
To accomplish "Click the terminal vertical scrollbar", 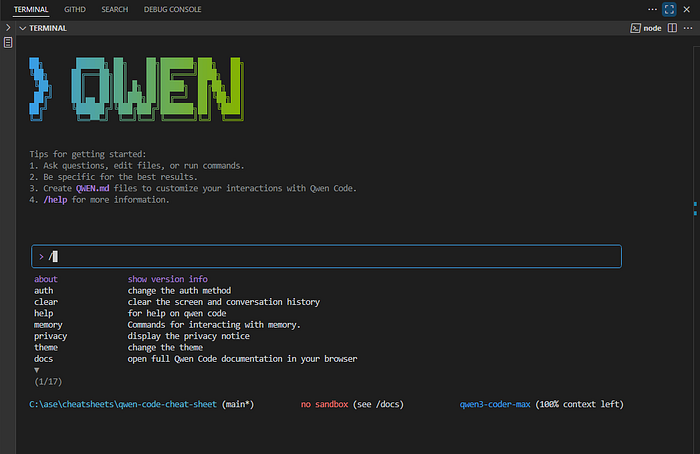I will click(x=696, y=250).
